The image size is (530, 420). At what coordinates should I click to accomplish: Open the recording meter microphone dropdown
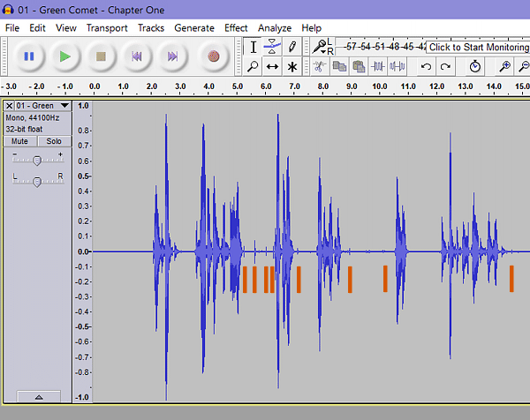pyautogui.click(x=320, y=47)
